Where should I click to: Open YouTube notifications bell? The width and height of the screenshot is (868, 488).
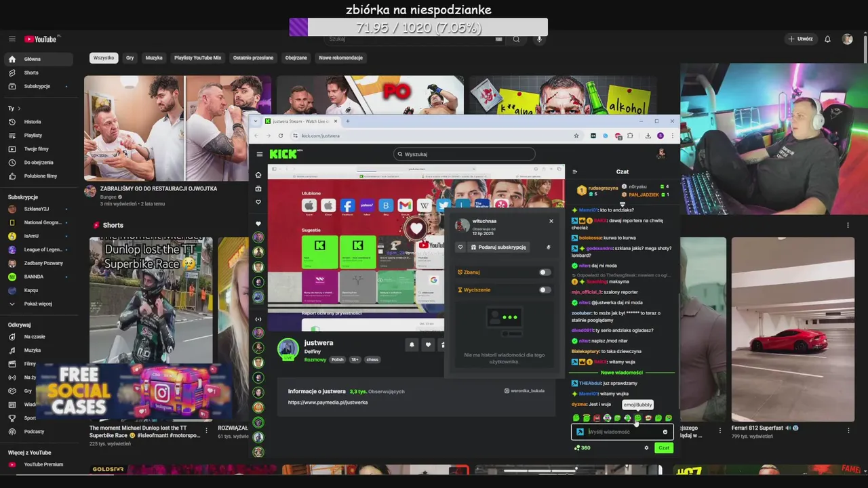click(827, 39)
